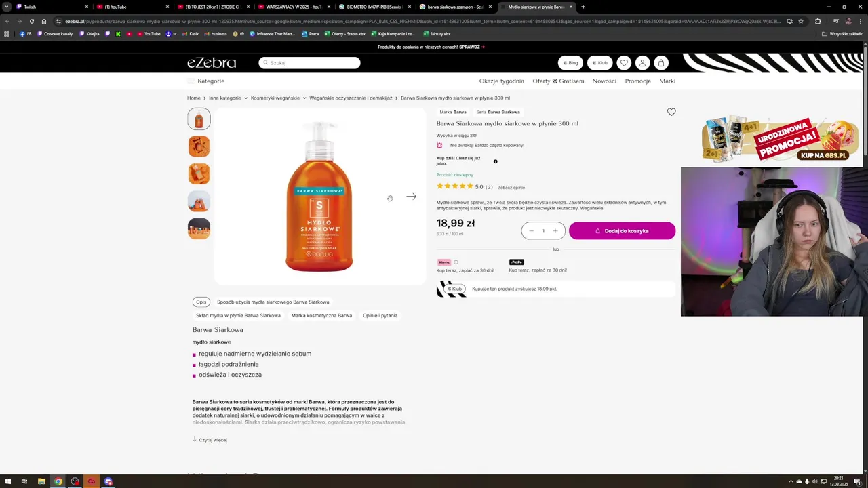Viewport: 868px width, 488px height.
Task: Open Chrome from the Windows taskbar
Action: (58, 481)
